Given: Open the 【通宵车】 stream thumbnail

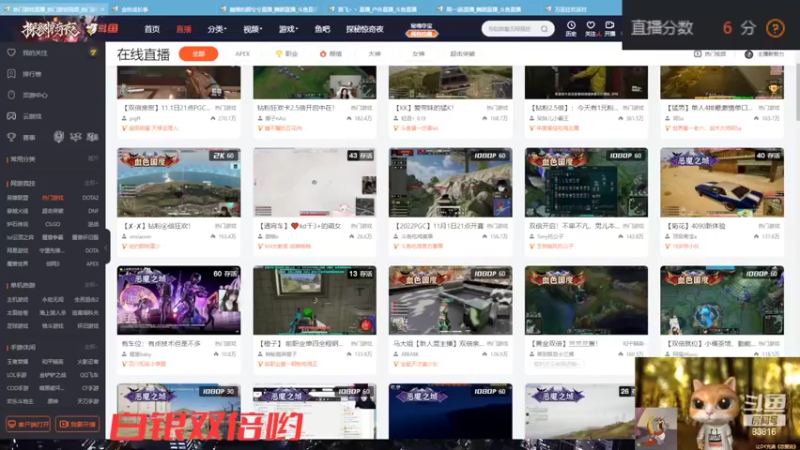Looking at the screenshot, I should click(315, 183).
